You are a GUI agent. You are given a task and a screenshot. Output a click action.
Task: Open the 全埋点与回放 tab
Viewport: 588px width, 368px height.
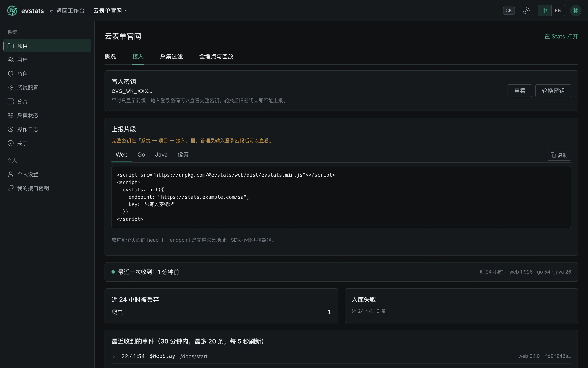(x=216, y=56)
